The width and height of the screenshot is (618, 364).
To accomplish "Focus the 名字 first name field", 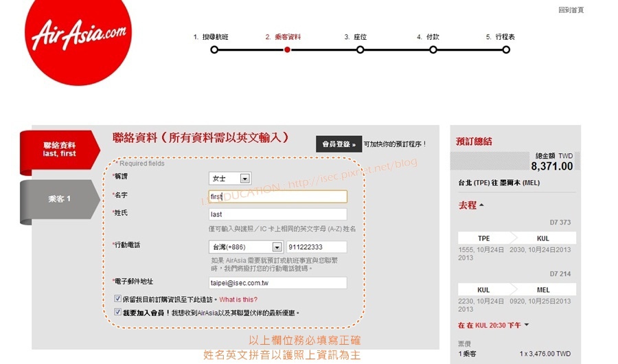I will (x=278, y=196).
